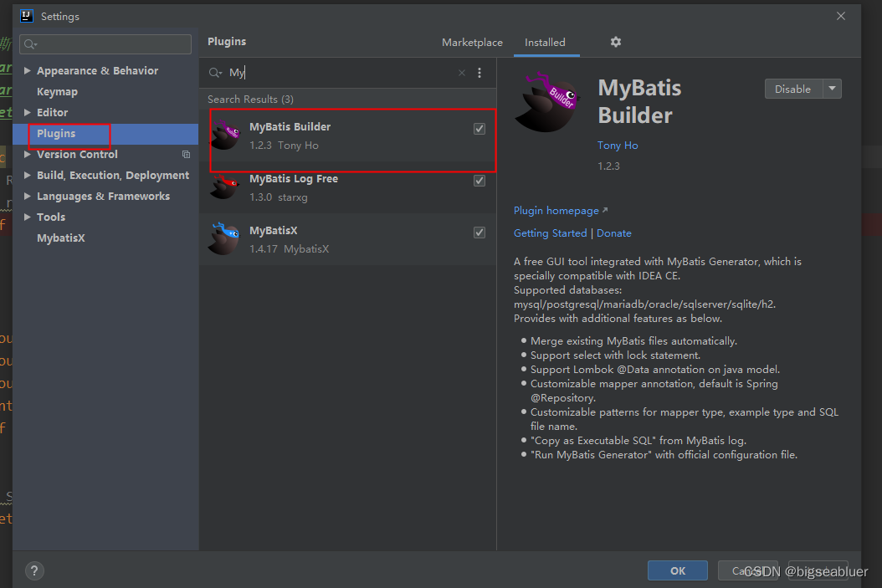Switch to the Marketplace tab

click(x=472, y=42)
